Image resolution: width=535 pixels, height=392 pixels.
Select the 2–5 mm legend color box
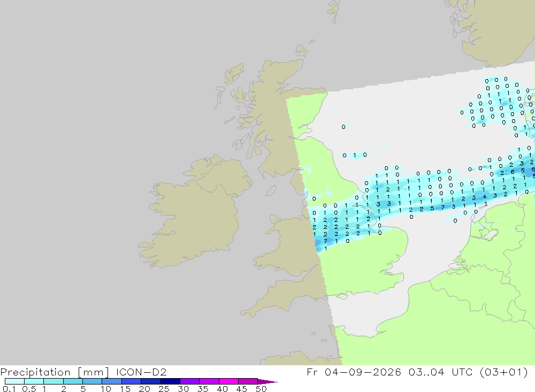pyautogui.click(x=73, y=381)
